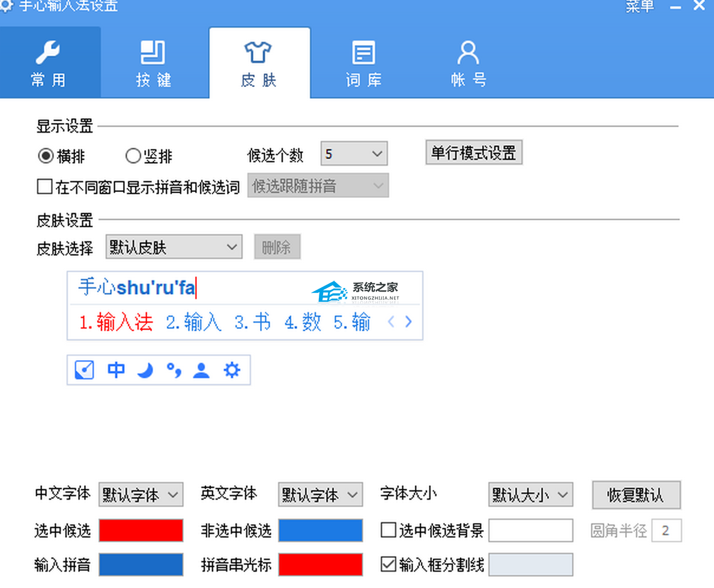The image size is (714, 588).
Task: Uncheck the 输入框分割线 checkbox
Action: (389, 565)
